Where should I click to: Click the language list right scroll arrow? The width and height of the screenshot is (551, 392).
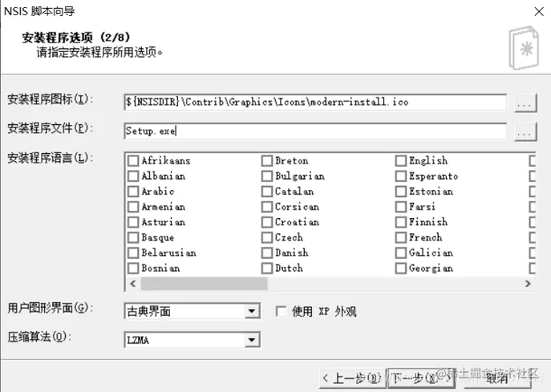pyautogui.click(x=528, y=284)
